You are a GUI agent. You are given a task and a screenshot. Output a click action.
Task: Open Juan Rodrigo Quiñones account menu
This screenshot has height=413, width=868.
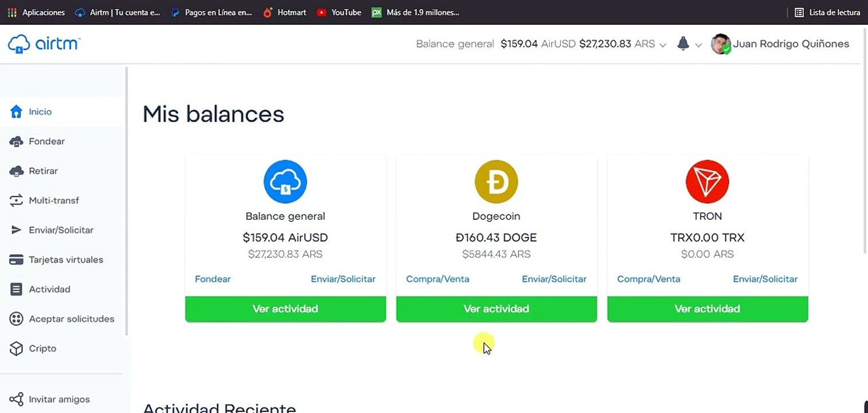point(791,44)
